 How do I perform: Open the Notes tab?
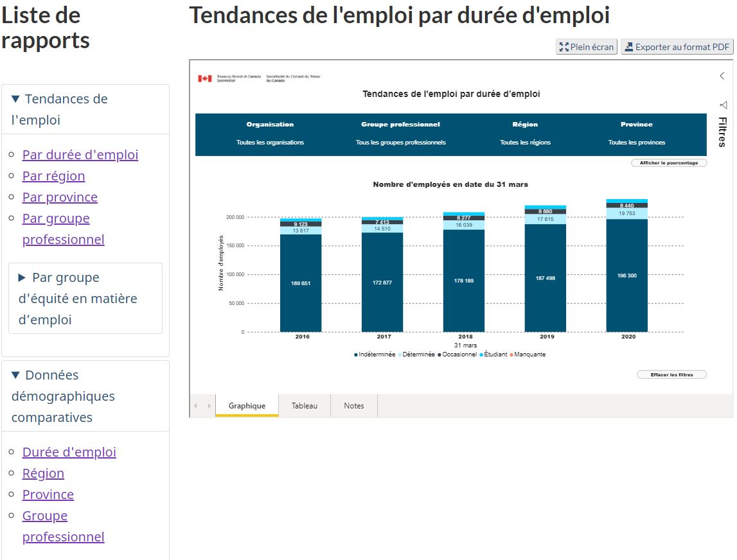click(353, 406)
